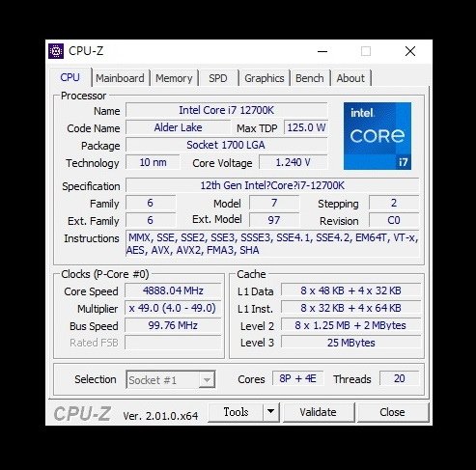Screen dimensions: 476x470
Task: Click the Revision value C0
Action: pyautogui.click(x=394, y=220)
